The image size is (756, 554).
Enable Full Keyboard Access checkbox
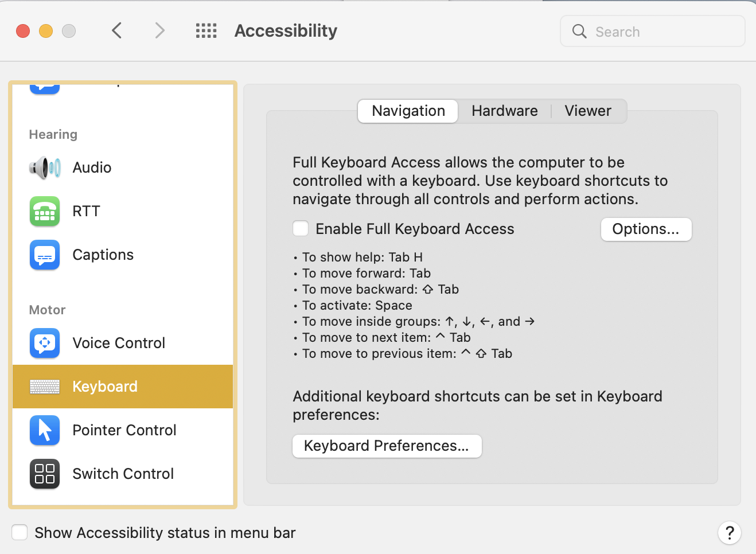point(301,229)
